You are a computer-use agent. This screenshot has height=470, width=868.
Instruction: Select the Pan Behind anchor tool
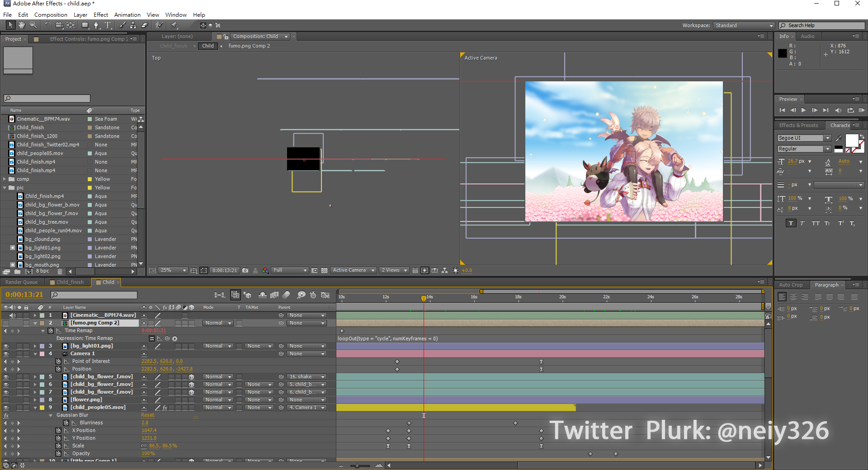(x=71, y=25)
